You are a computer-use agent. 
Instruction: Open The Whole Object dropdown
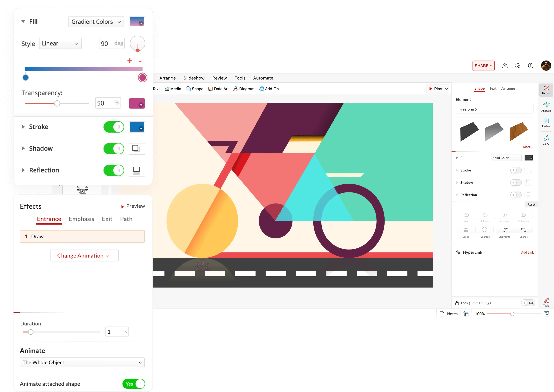click(x=82, y=363)
